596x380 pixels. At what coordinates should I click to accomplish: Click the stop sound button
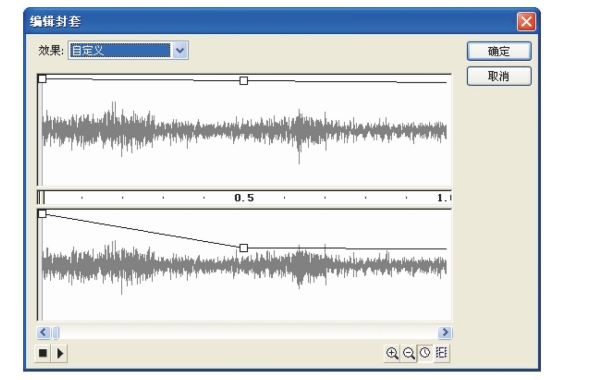[43, 353]
